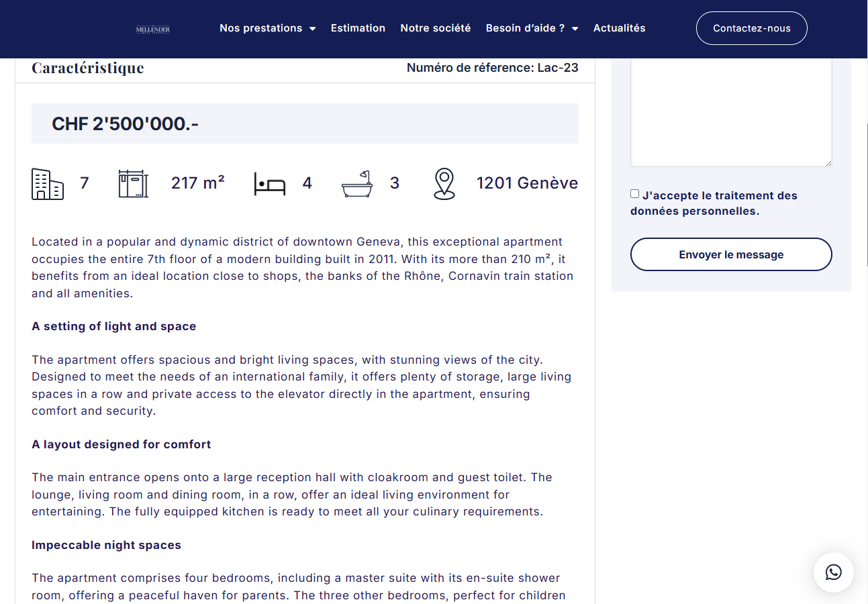The height and width of the screenshot is (604, 868).
Task: Click the CHF 2'500'000.- price banner
Action: point(305,123)
